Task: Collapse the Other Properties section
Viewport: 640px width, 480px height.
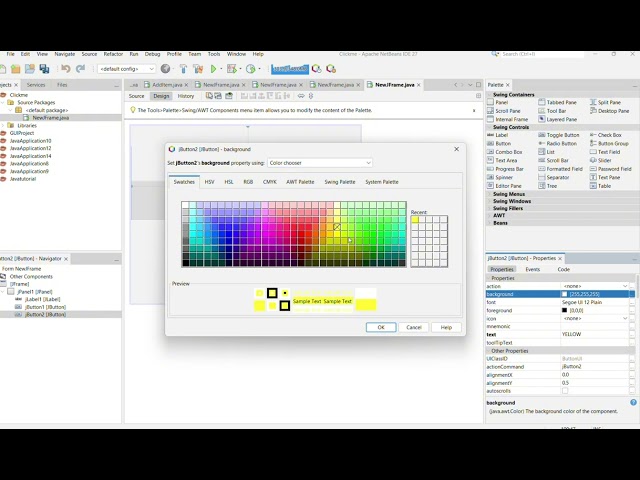Action: [489, 351]
